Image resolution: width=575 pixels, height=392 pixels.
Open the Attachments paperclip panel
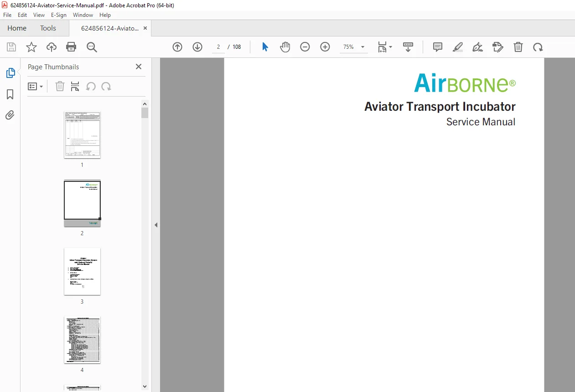click(x=10, y=115)
